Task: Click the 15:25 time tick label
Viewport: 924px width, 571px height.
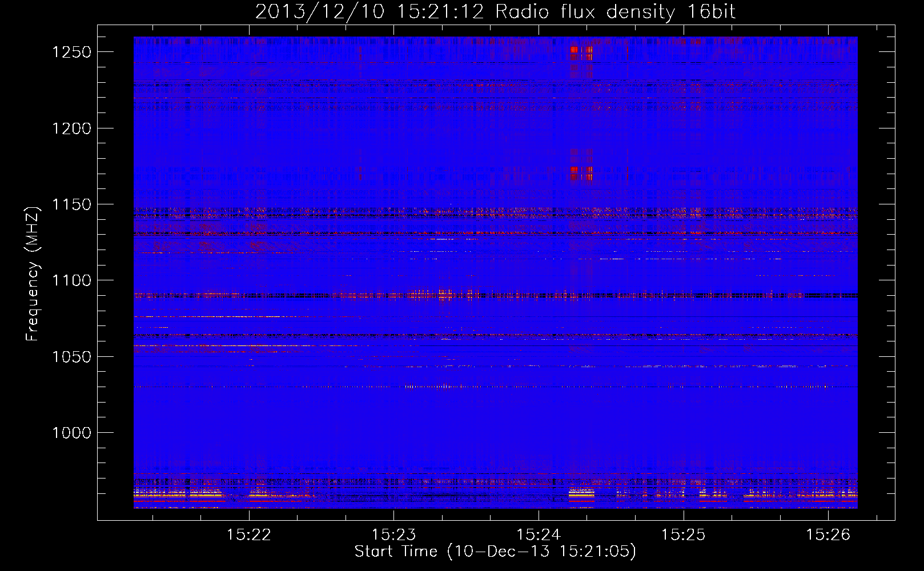Action: coord(683,535)
